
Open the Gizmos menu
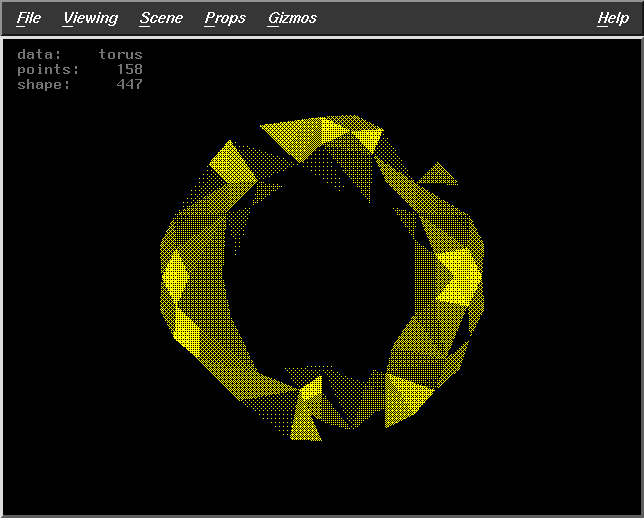292,18
